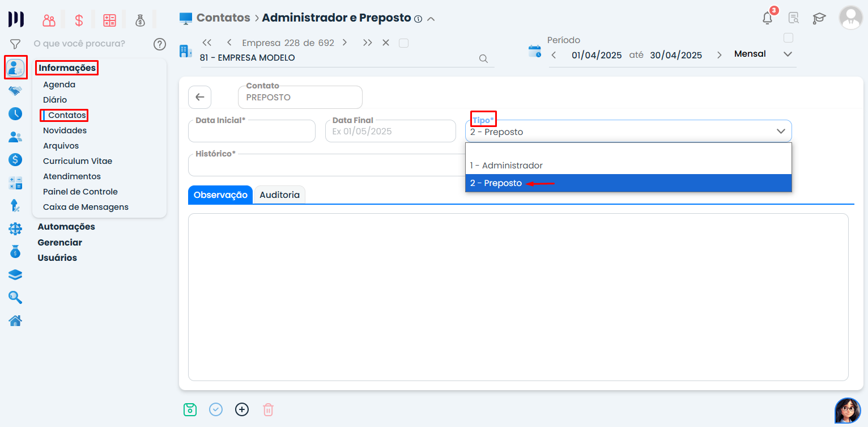Screen dimensions: 868x427
Task: Expand the Gerenciar section
Action: [x=59, y=242]
